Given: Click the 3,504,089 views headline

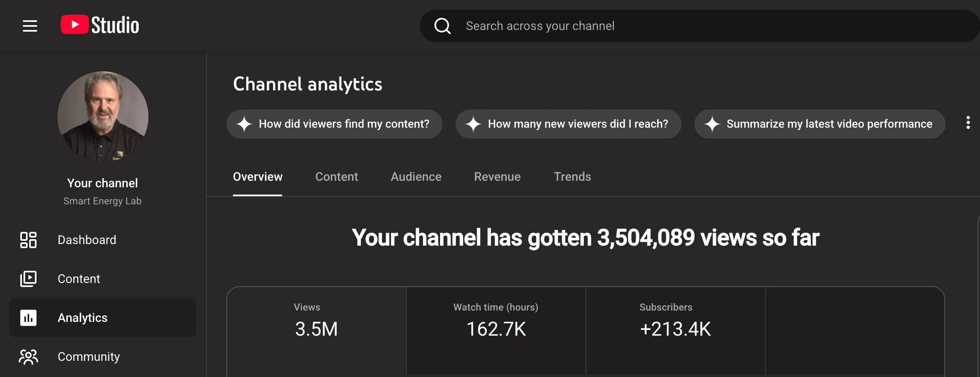Looking at the screenshot, I should click(x=585, y=238).
